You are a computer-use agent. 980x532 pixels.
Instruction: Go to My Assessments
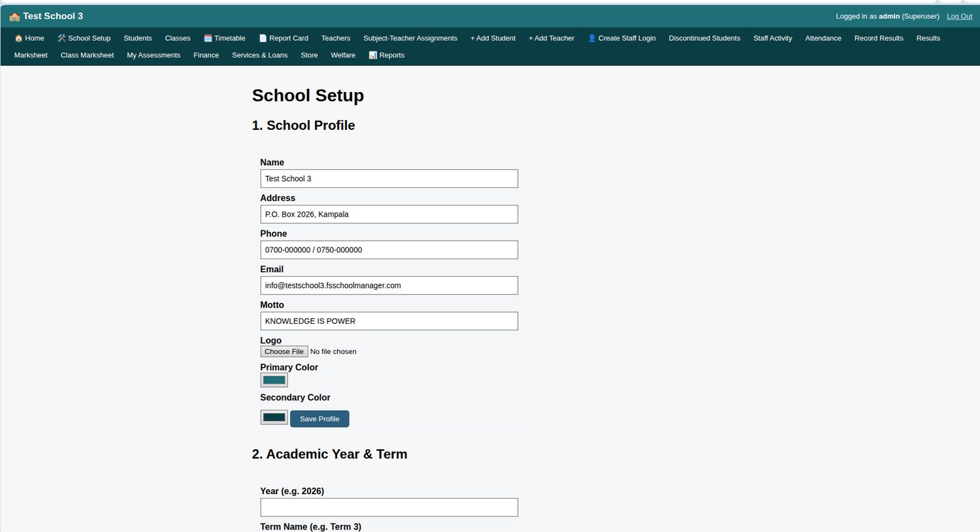click(154, 55)
